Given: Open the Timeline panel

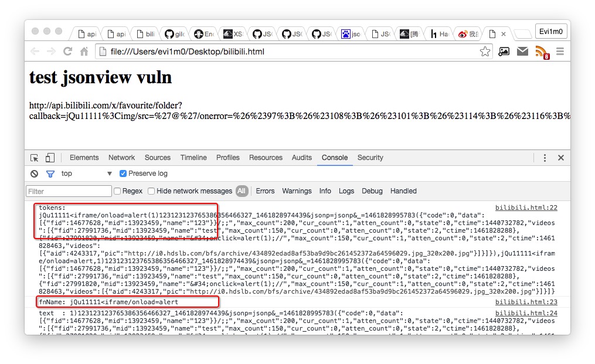Looking at the screenshot, I should click(x=193, y=158).
